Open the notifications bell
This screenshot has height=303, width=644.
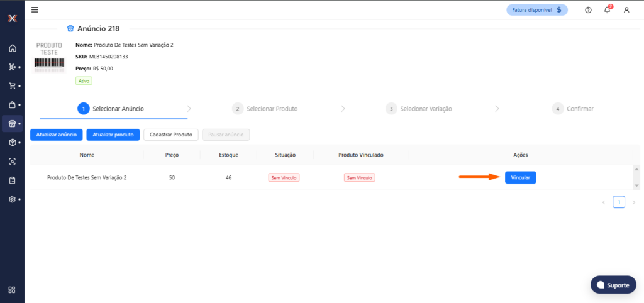pyautogui.click(x=607, y=10)
